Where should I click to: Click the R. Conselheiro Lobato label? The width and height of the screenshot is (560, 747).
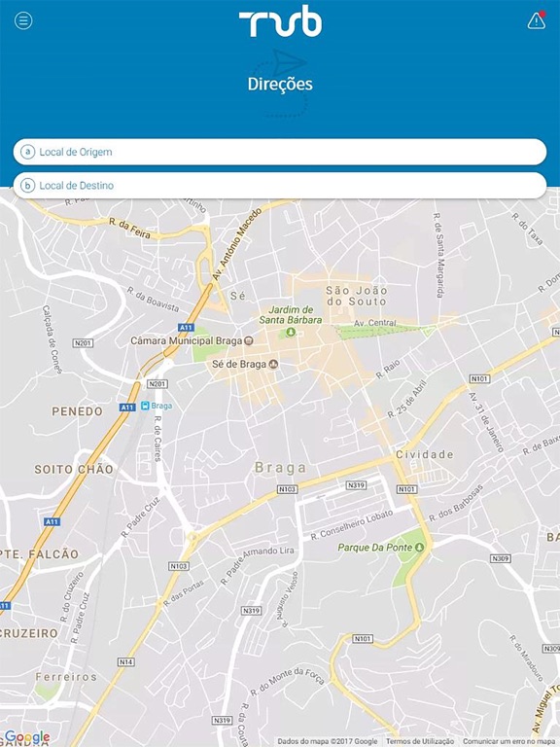click(x=352, y=525)
